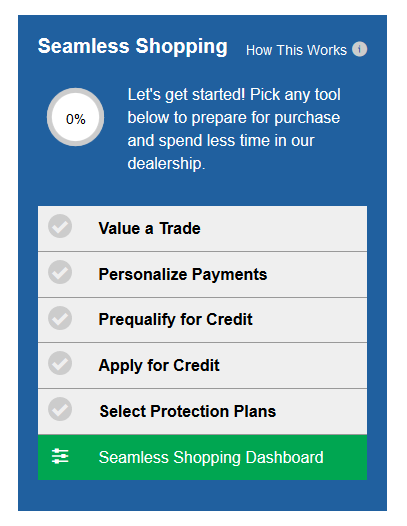Click the Let's get started intro paragraph
Screen dimensions: 407x526
[x=234, y=129]
